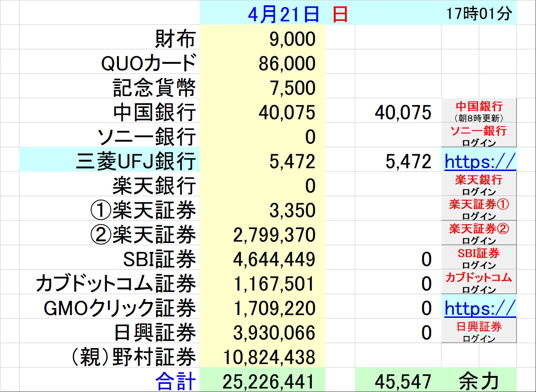
Task: Select the 1,167,501 value cell
Action: (262, 282)
